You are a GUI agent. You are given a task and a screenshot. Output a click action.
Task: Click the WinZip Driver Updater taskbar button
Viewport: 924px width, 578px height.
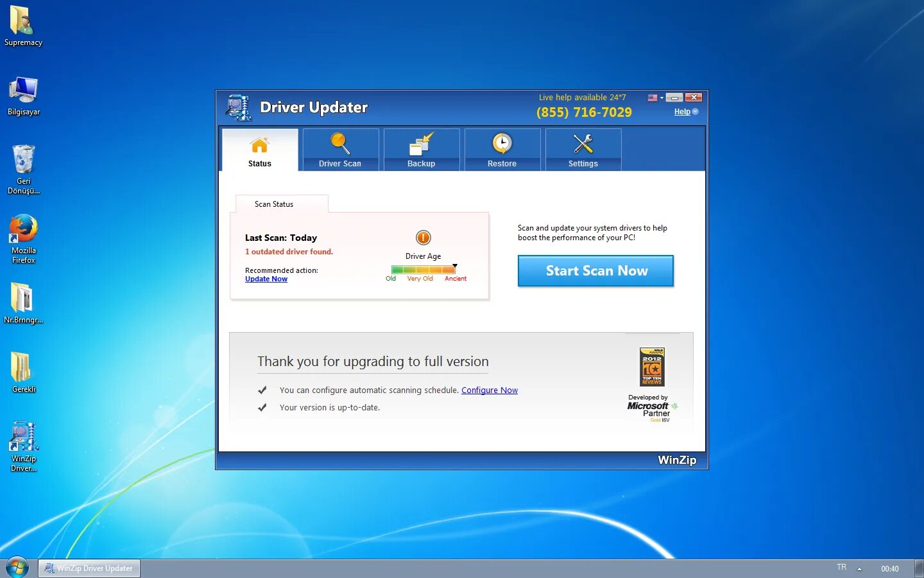click(x=89, y=568)
